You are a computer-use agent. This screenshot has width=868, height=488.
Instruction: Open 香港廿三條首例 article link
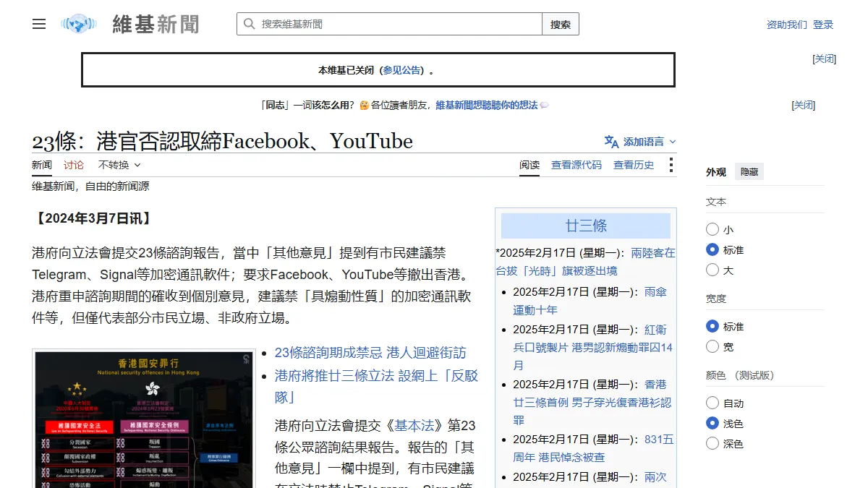(x=592, y=402)
